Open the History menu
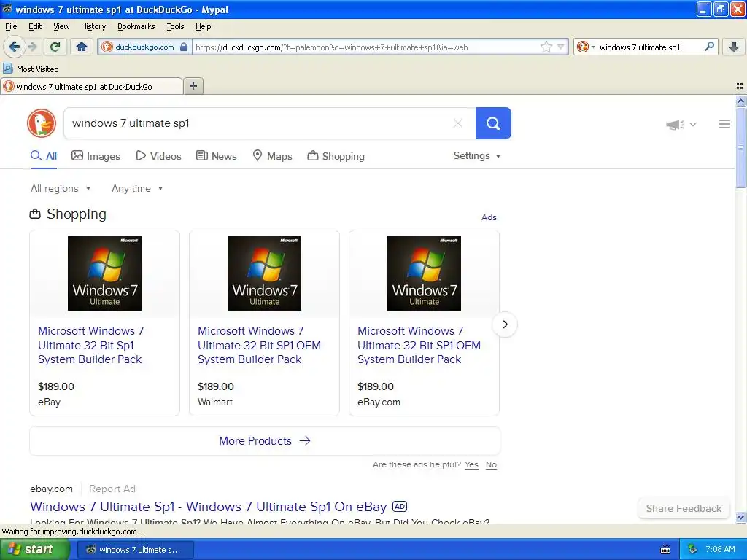The width and height of the screenshot is (747, 560). [93, 26]
